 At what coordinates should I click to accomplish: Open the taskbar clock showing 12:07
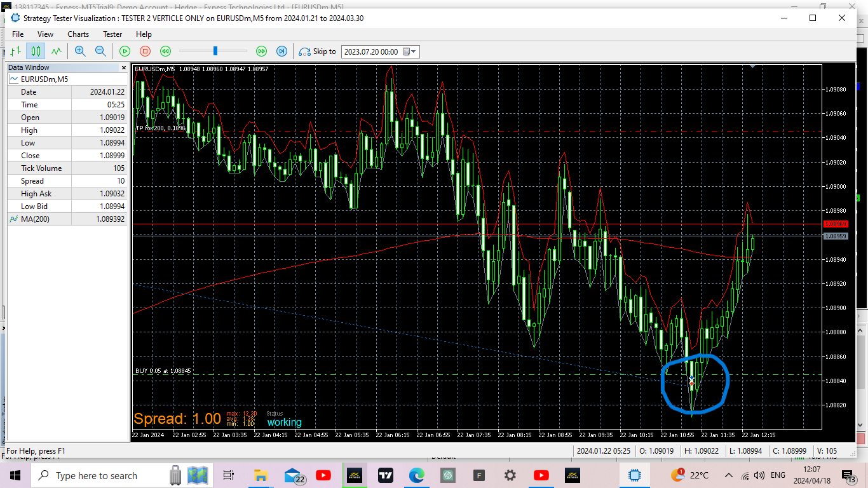(x=811, y=475)
